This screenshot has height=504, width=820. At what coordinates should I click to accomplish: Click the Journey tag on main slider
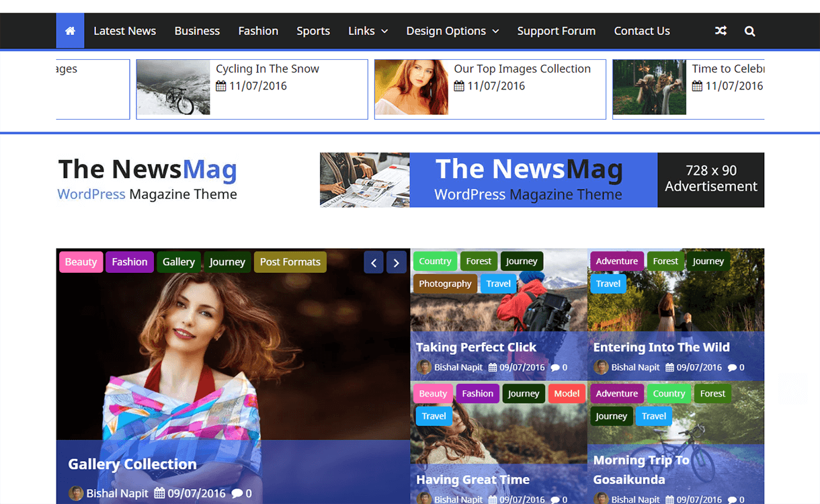pos(227,262)
